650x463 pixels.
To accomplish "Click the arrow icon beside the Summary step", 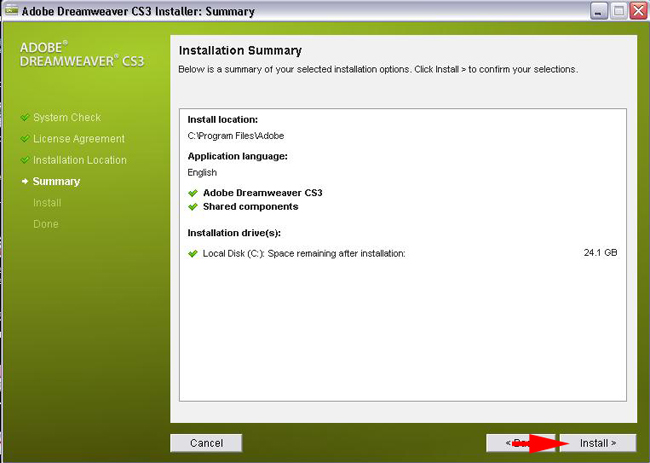I will [x=24, y=182].
